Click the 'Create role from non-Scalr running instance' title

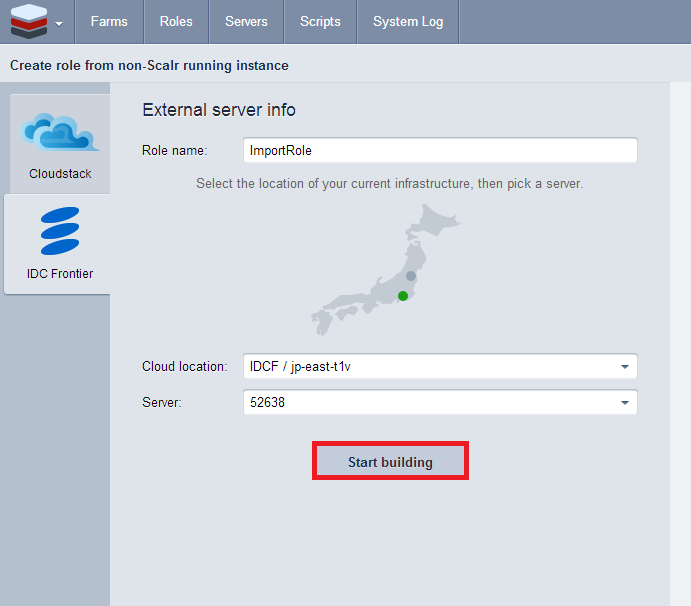[149, 66]
